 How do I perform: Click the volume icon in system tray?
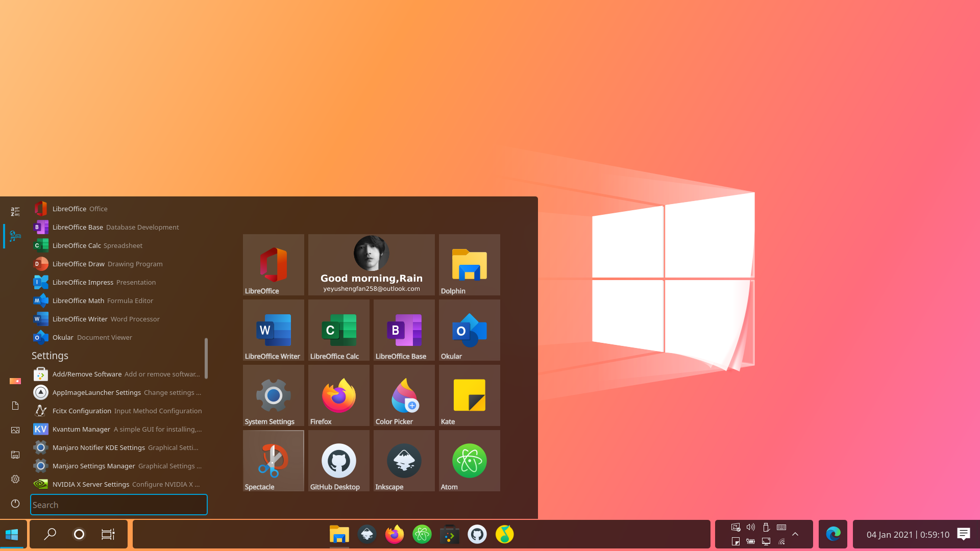pos(751,527)
